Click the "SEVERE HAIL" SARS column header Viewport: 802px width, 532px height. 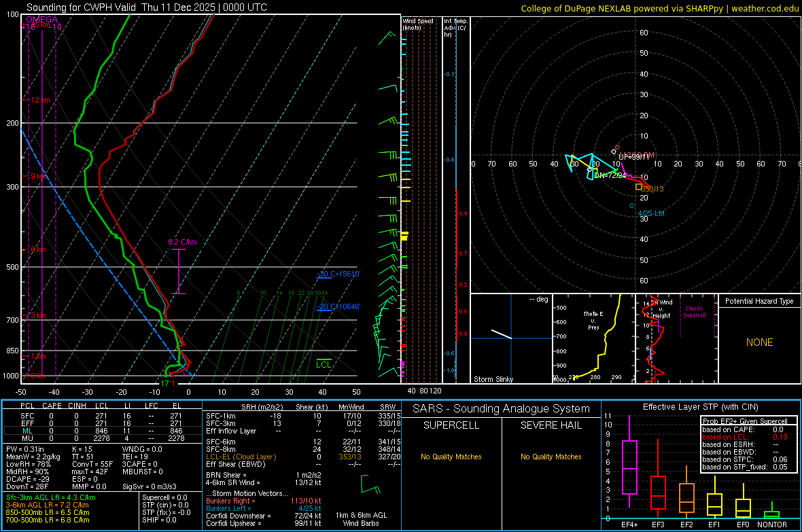click(551, 425)
